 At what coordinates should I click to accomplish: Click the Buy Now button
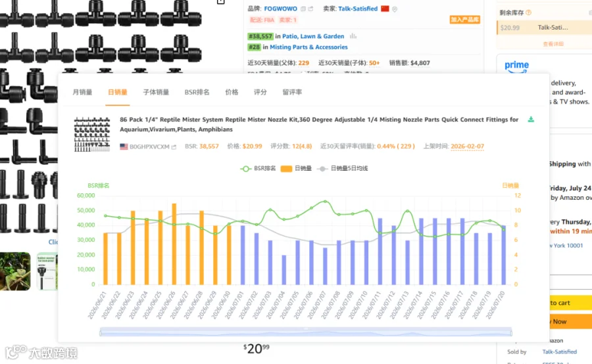click(570, 322)
